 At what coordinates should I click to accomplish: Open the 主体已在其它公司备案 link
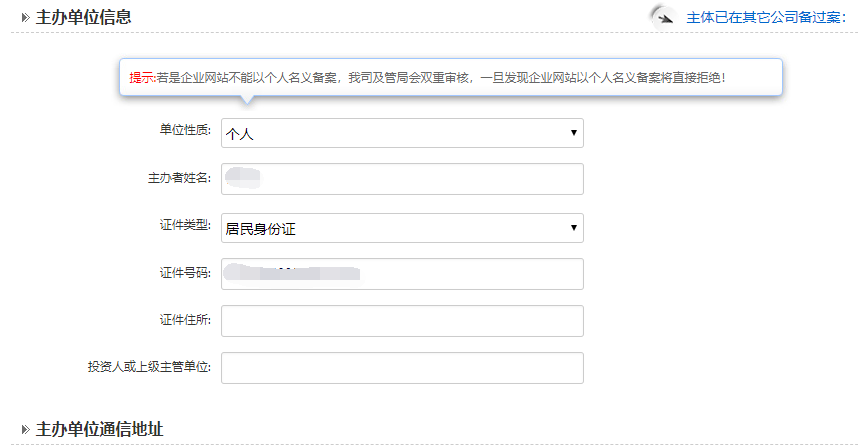766,17
